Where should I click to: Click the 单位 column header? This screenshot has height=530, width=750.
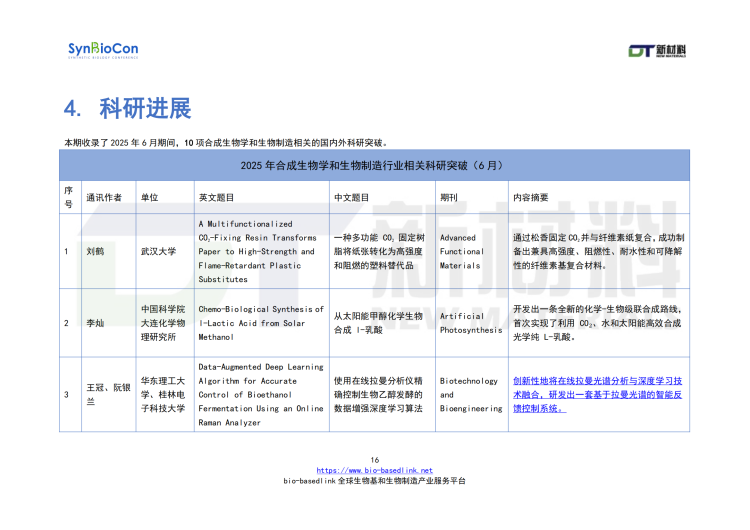point(149,197)
